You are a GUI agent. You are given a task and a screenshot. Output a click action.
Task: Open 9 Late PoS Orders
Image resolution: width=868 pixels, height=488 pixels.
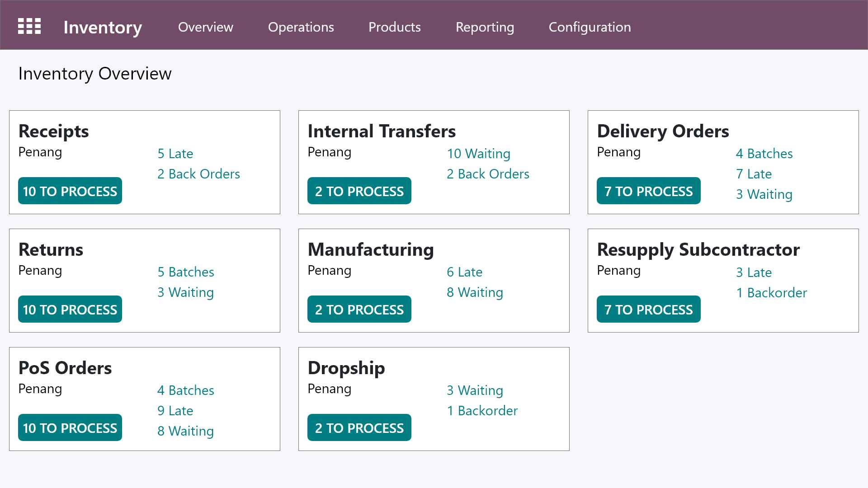click(175, 411)
